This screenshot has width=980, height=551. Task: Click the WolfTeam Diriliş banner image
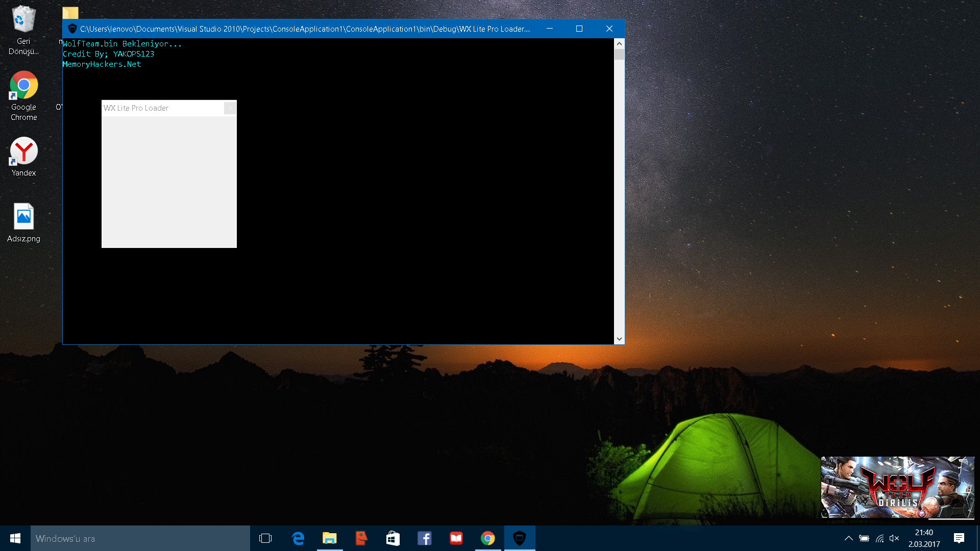(x=897, y=487)
